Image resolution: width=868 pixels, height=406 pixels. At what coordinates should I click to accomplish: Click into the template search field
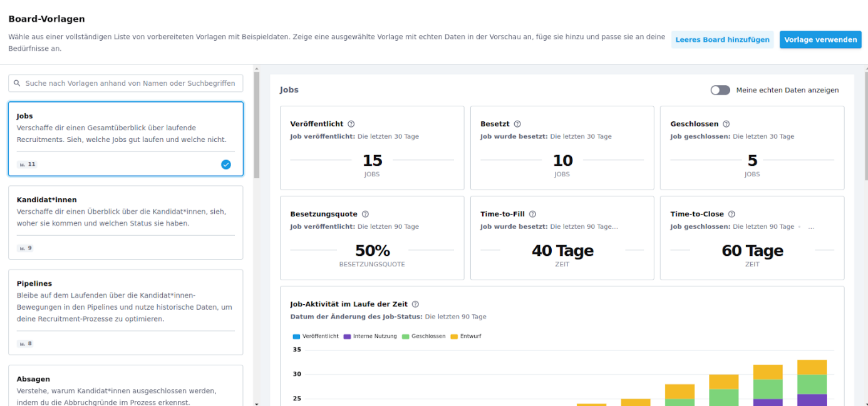click(x=125, y=83)
